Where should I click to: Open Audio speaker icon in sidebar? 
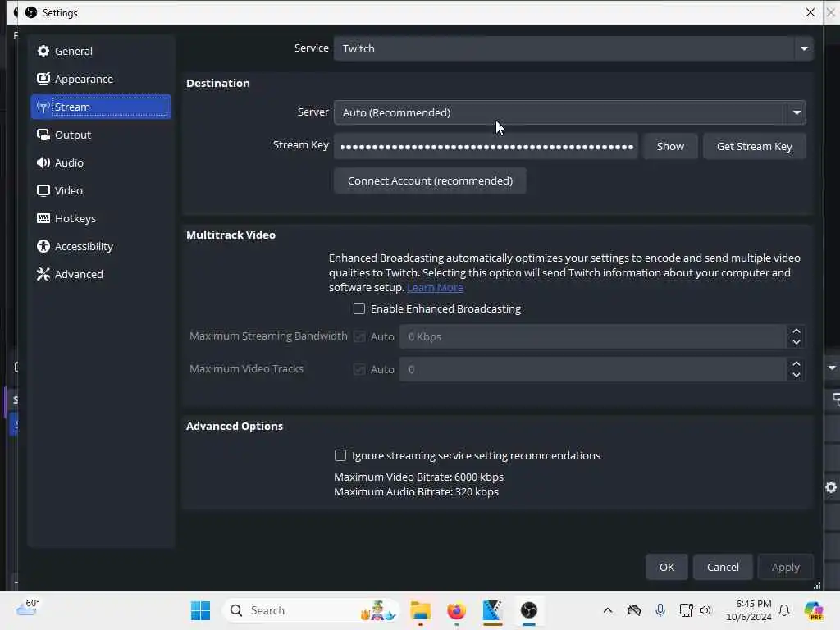coord(43,162)
